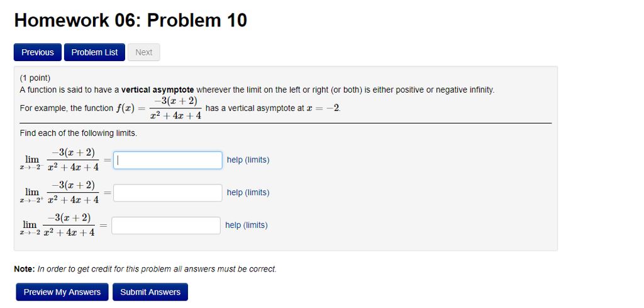Preview My Answers
Screen dimensions: 644x308
click(62, 292)
